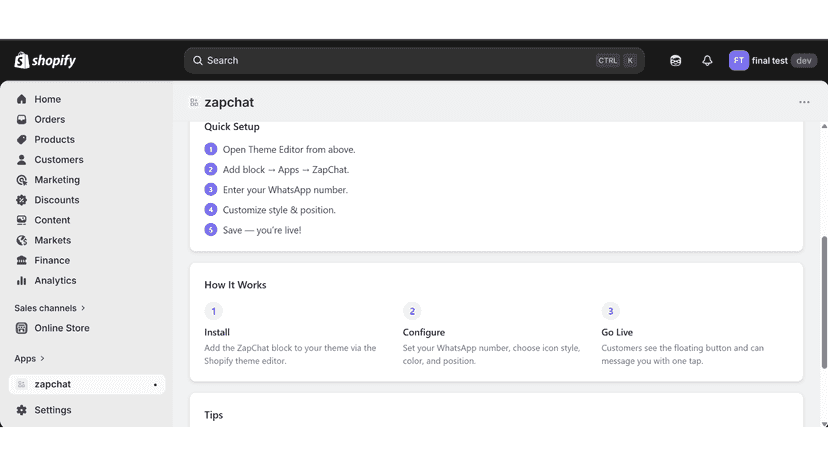This screenshot has height=466, width=828.
Task: Click the dev badge in top bar
Action: [x=804, y=61]
